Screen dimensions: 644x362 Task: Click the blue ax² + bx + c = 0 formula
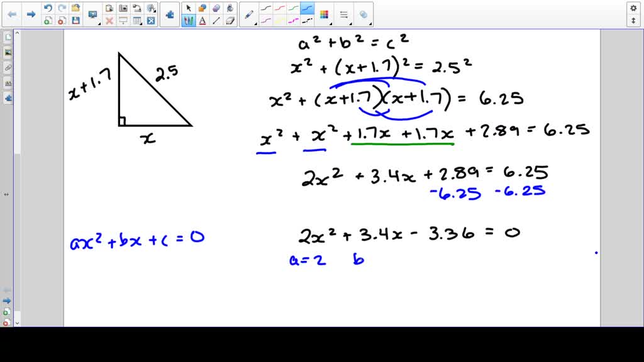[137, 241]
